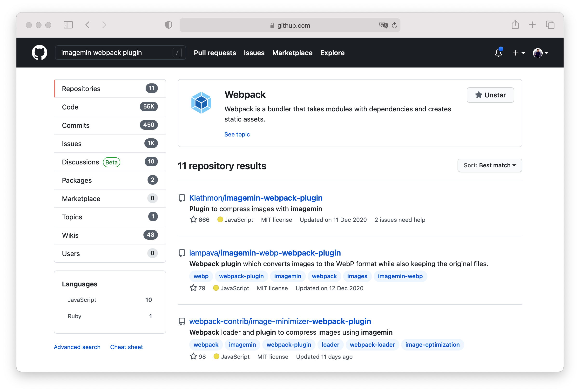Click the Safari sidebar toggle icon
The image size is (580, 392).
coord(68,25)
